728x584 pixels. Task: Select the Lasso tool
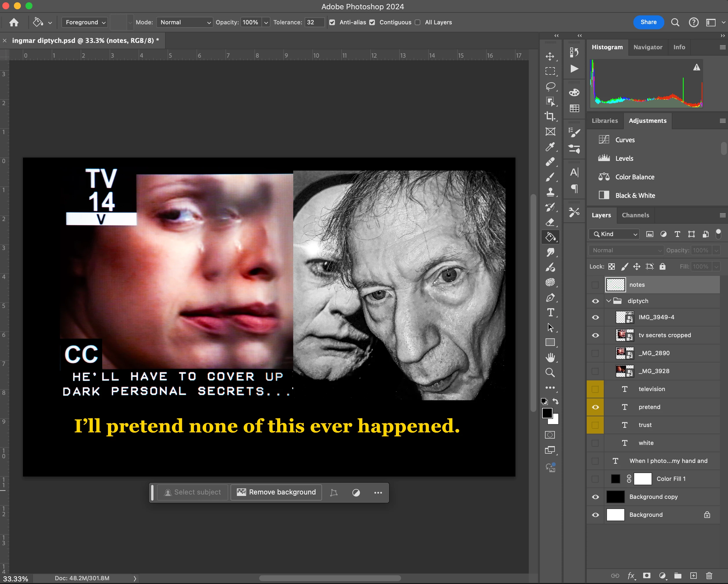click(550, 86)
